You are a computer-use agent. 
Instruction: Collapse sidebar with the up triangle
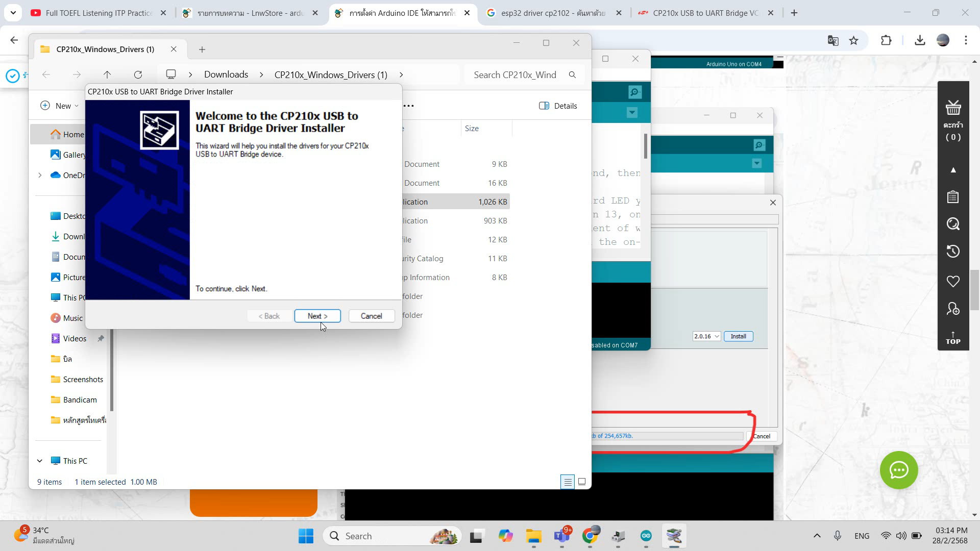[953, 170]
